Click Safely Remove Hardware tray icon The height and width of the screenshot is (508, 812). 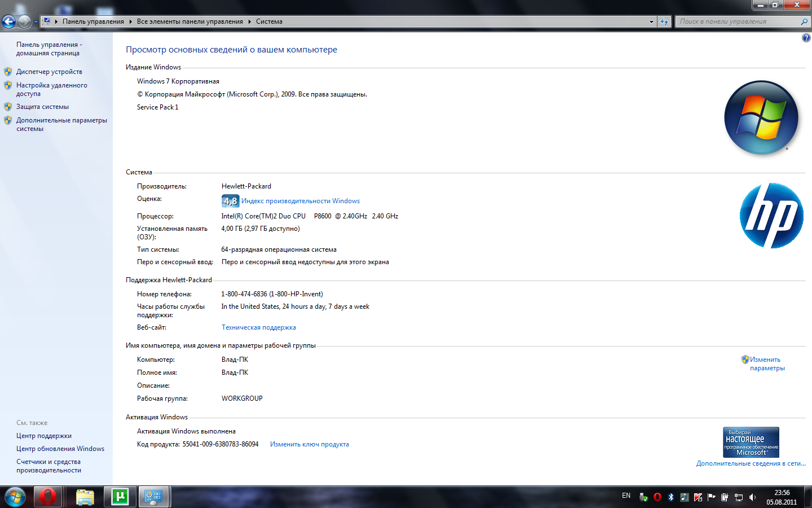point(643,497)
